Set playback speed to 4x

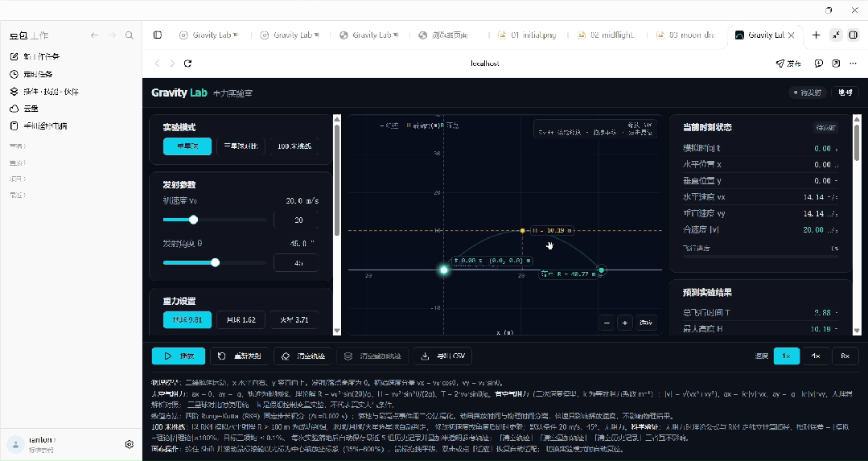click(816, 356)
